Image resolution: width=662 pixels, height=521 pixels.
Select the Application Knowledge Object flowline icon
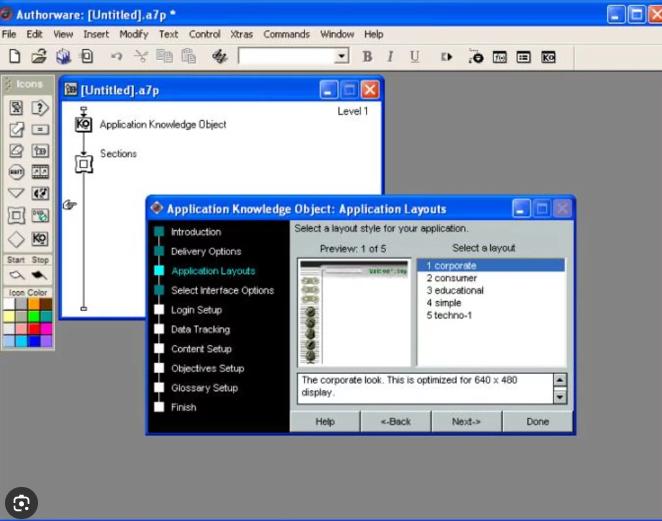pyautogui.click(x=83, y=124)
